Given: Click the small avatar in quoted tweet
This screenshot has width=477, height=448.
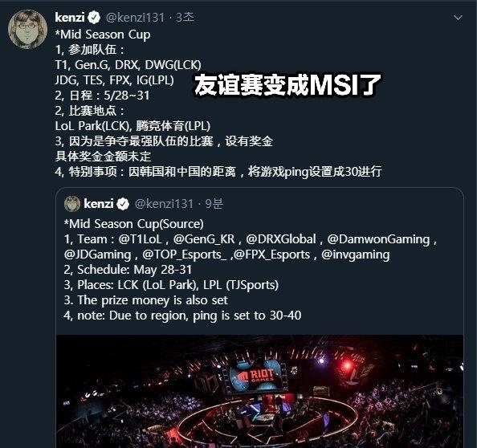Looking at the screenshot, I should 72,204.
